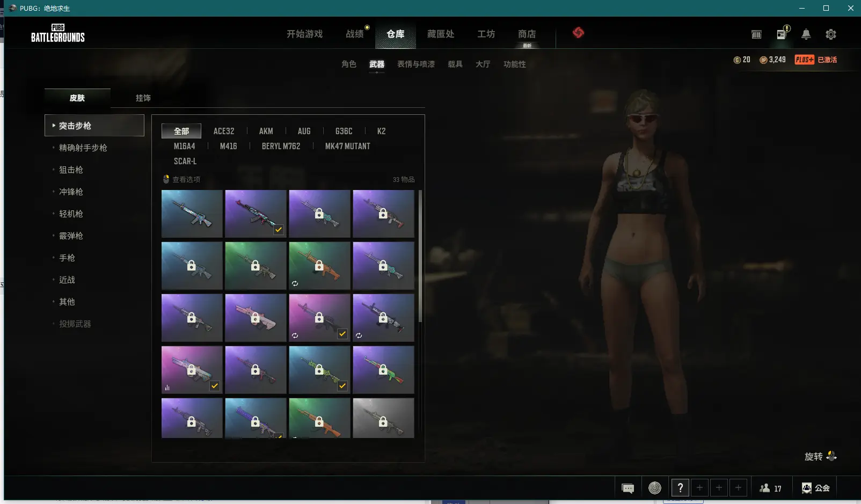The height and width of the screenshot is (504, 861).
Task: Filter skins by AUG
Action: pos(304,131)
